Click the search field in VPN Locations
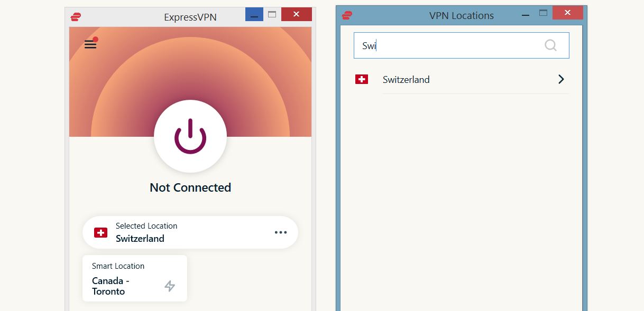The image size is (644, 311). pos(461,45)
